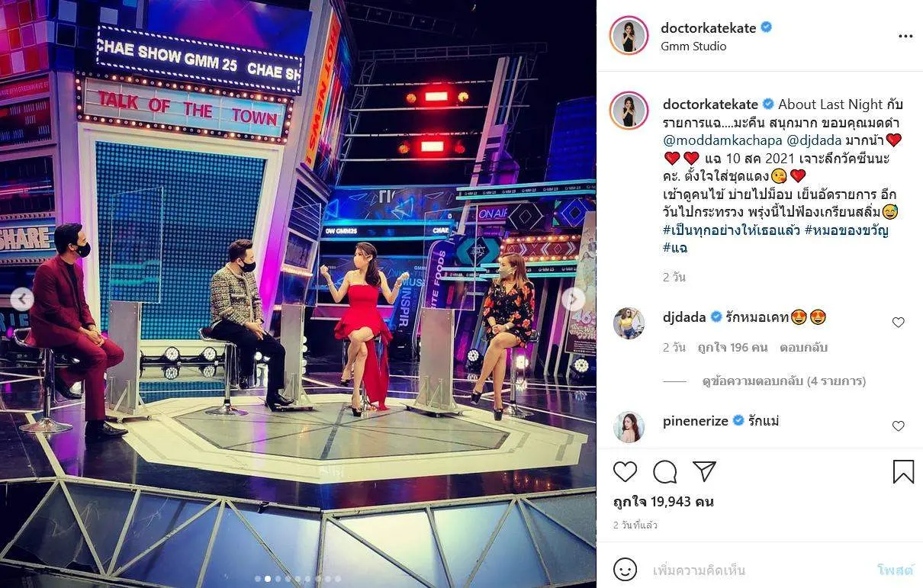
Task: Like djdada's comment heart
Action: 899,323
